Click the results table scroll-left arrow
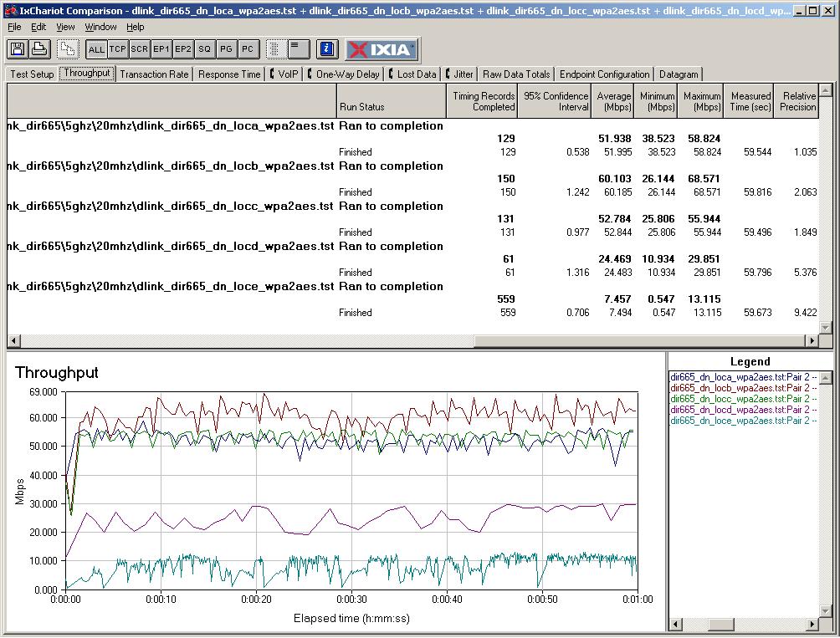Viewport: 840px width, 638px height. [13, 340]
